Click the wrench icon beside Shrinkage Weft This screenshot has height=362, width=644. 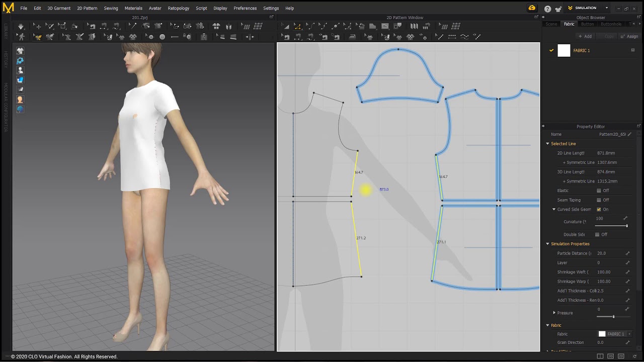pos(627,272)
